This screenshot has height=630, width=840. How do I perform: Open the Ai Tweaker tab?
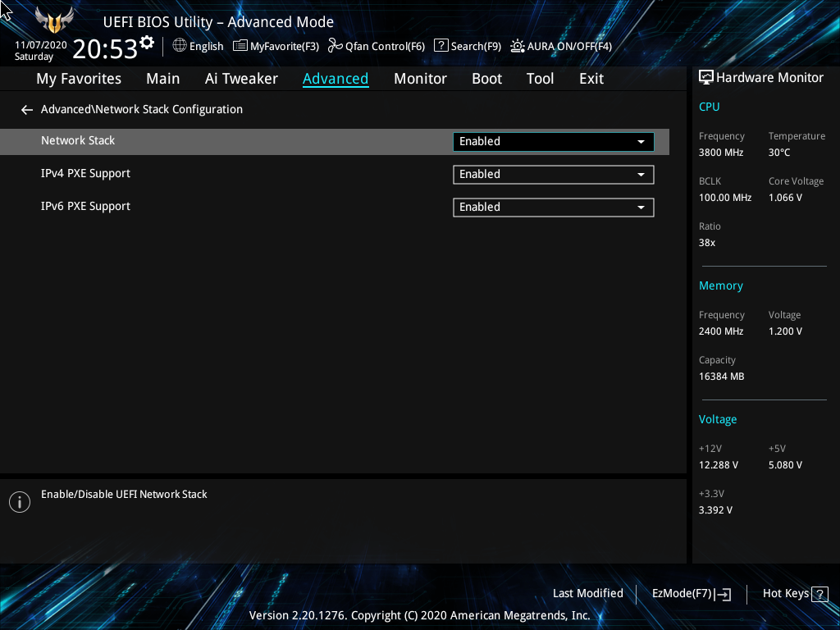click(x=241, y=79)
